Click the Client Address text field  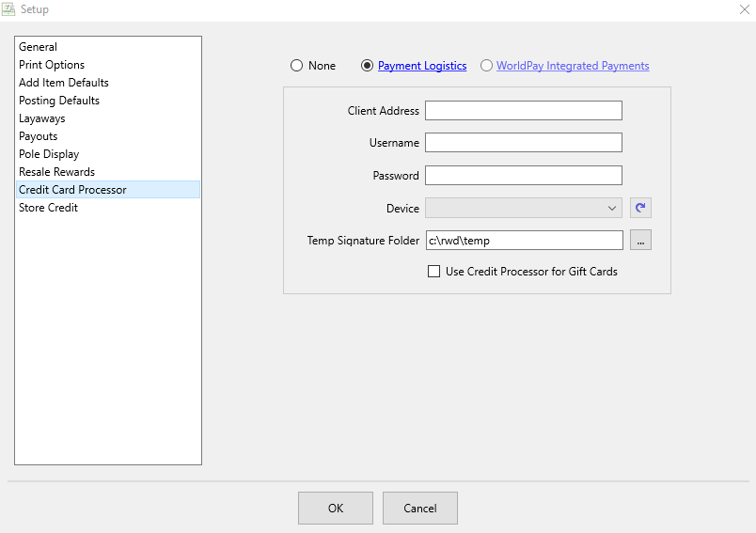pyautogui.click(x=524, y=110)
